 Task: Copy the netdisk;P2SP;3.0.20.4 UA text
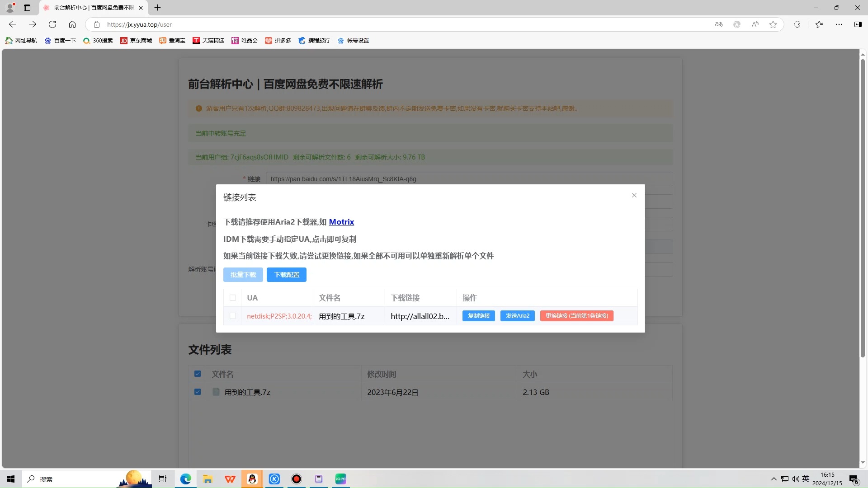tap(279, 316)
